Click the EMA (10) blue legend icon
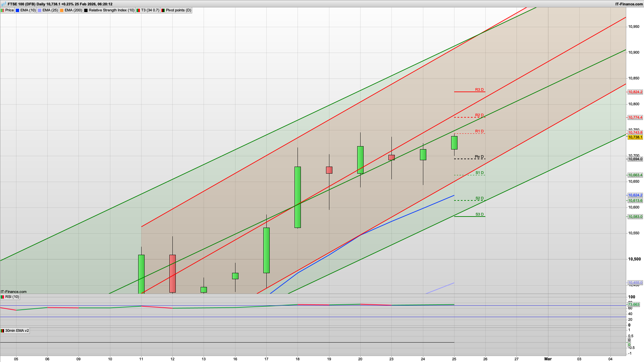 pyautogui.click(x=16, y=10)
